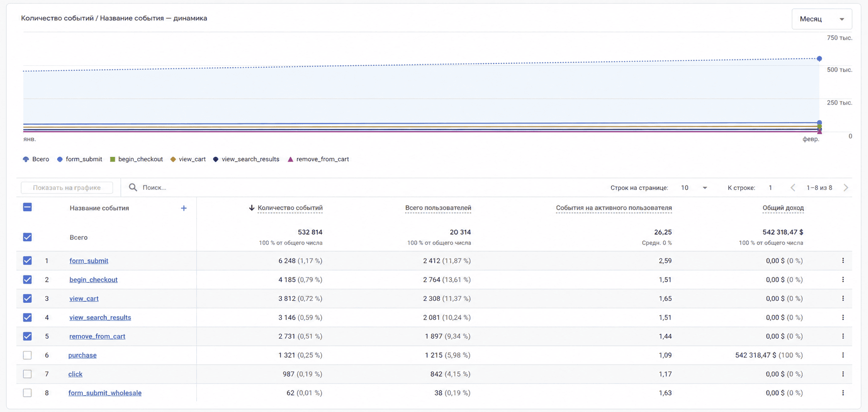
Task: Go to previous page of table rows
Action: click(793, 188)
